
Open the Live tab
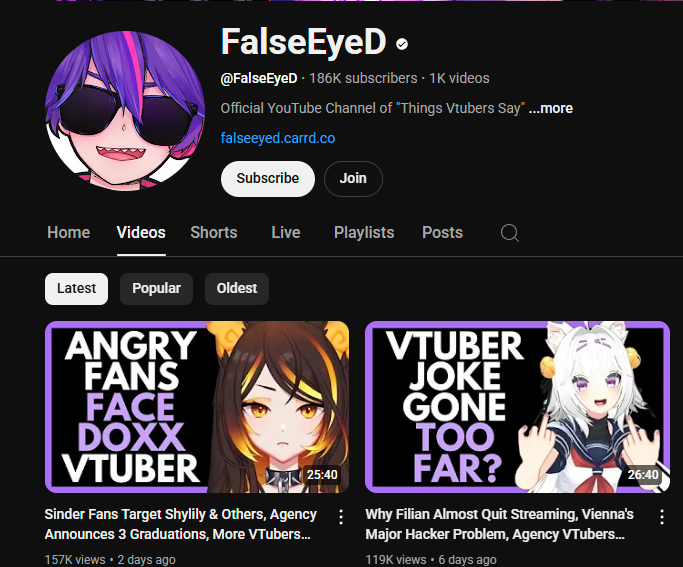point(286,233)
